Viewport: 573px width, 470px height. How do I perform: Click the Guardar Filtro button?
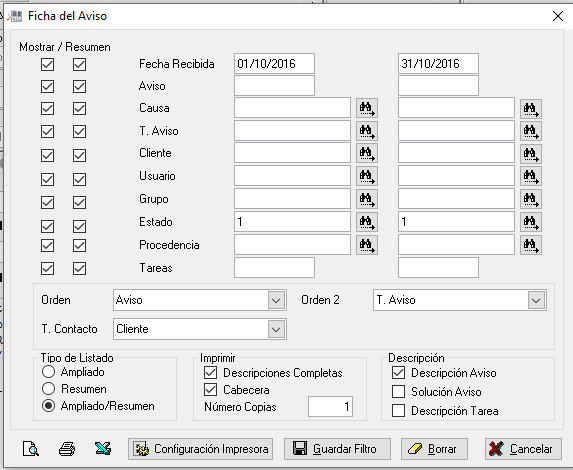coord(337,449)
